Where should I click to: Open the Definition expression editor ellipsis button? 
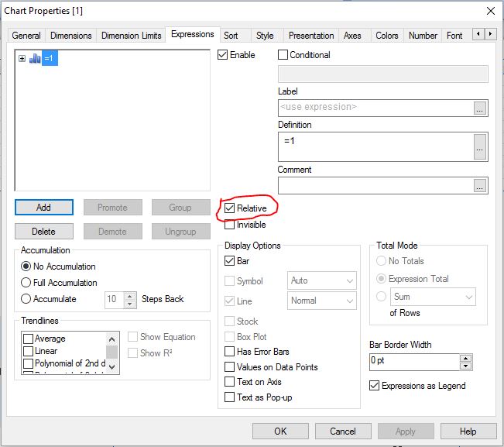click(x=480, y=147)
